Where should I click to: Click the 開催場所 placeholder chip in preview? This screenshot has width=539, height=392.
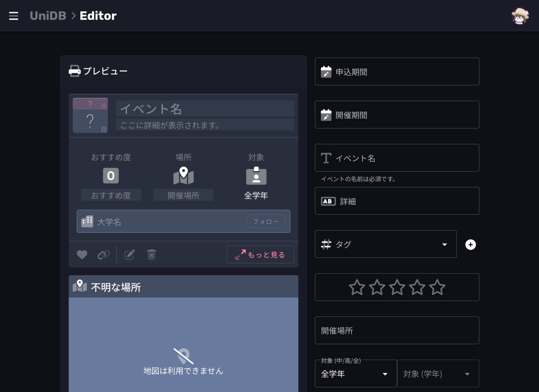coord(183,195)
